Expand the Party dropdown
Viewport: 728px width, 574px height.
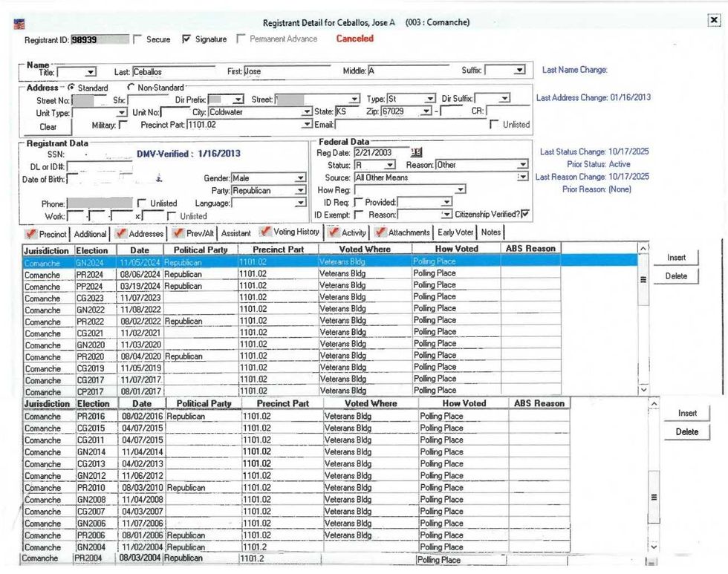300,191
